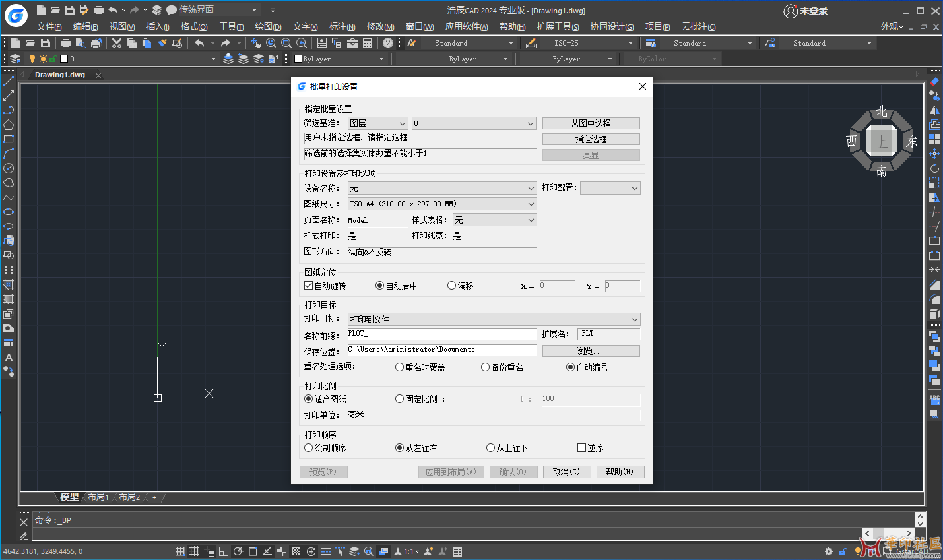
Task: Select the Revision Cloud tool
Action: (x=9, y=183)
